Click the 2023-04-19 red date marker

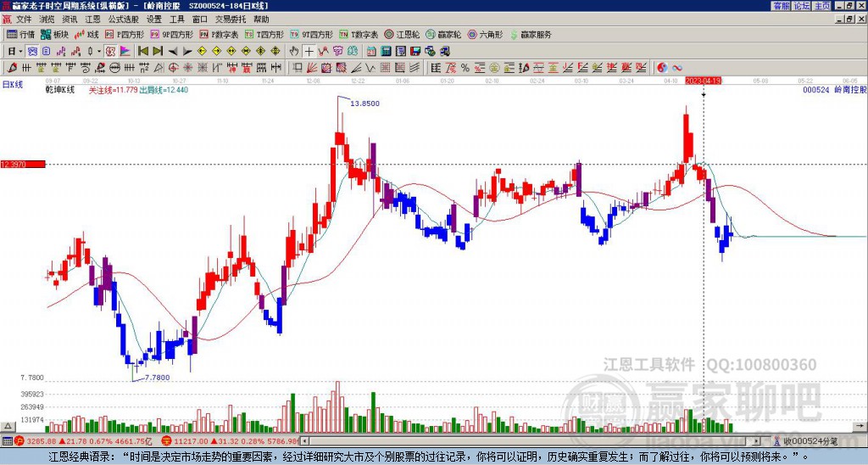pos(704,81)
